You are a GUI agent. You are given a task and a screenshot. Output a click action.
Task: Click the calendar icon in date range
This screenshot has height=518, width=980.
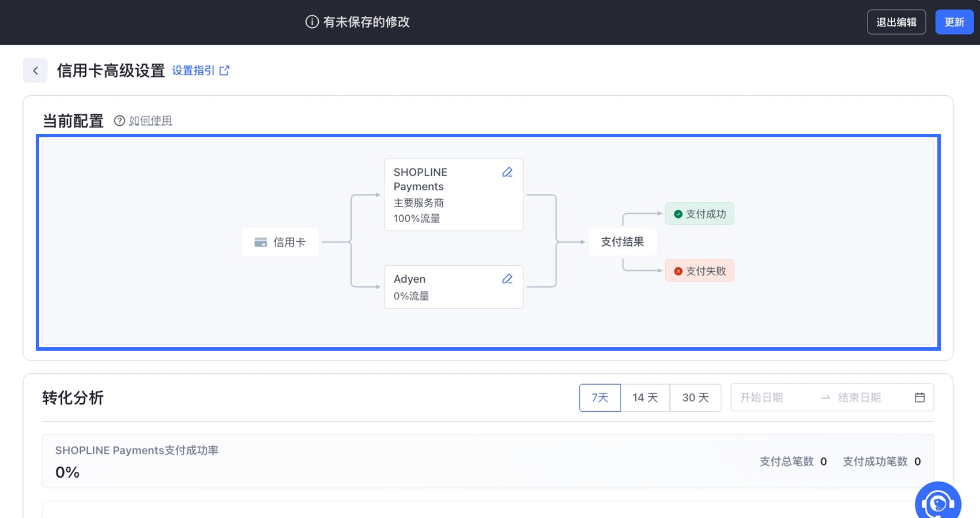(919, 397)
